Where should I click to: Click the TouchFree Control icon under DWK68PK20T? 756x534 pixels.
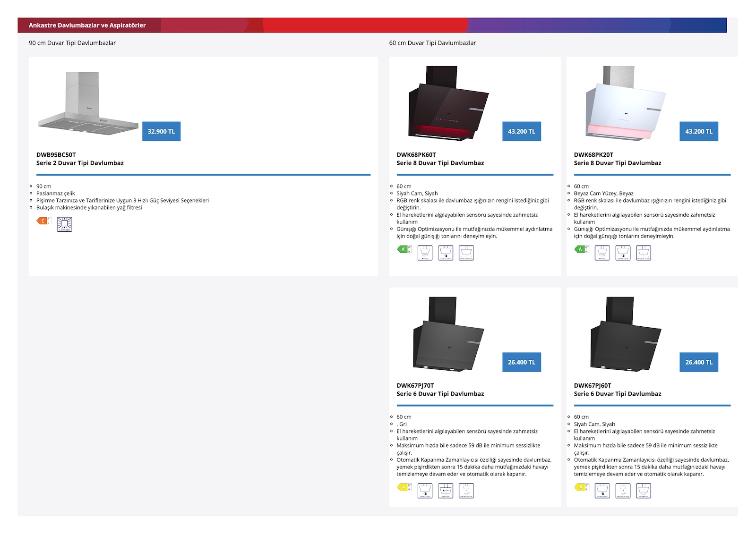click(623, 253)
